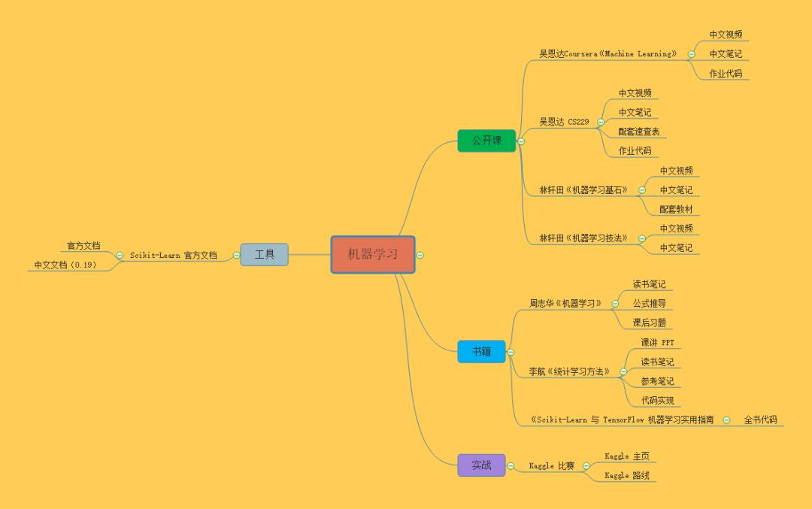Open 课讲 PPT under 李航《统计学习方法》

click(658, 342)
